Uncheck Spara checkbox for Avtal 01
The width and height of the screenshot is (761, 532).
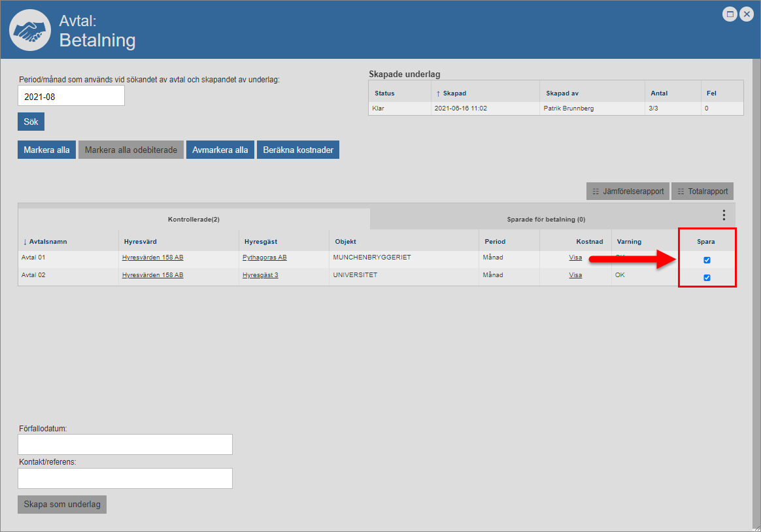point(707,260)
